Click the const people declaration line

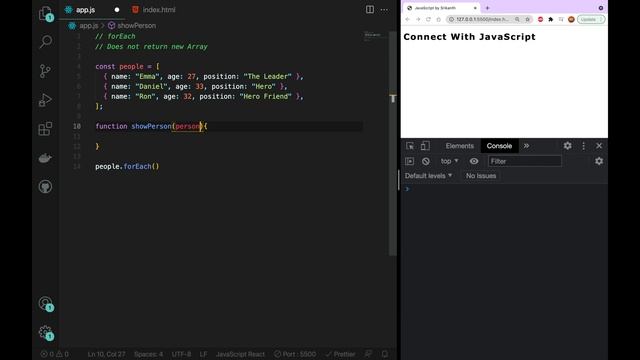coord(127,67)
